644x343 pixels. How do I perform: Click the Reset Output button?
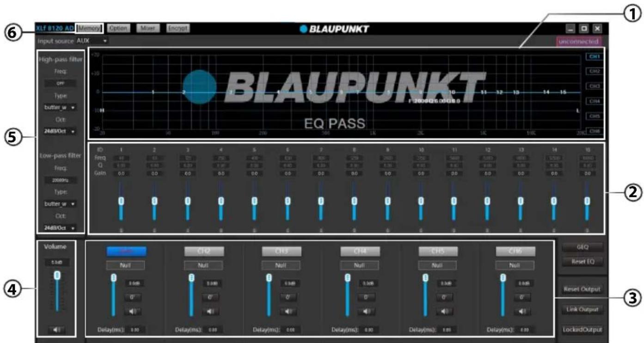tap(582, 289)
